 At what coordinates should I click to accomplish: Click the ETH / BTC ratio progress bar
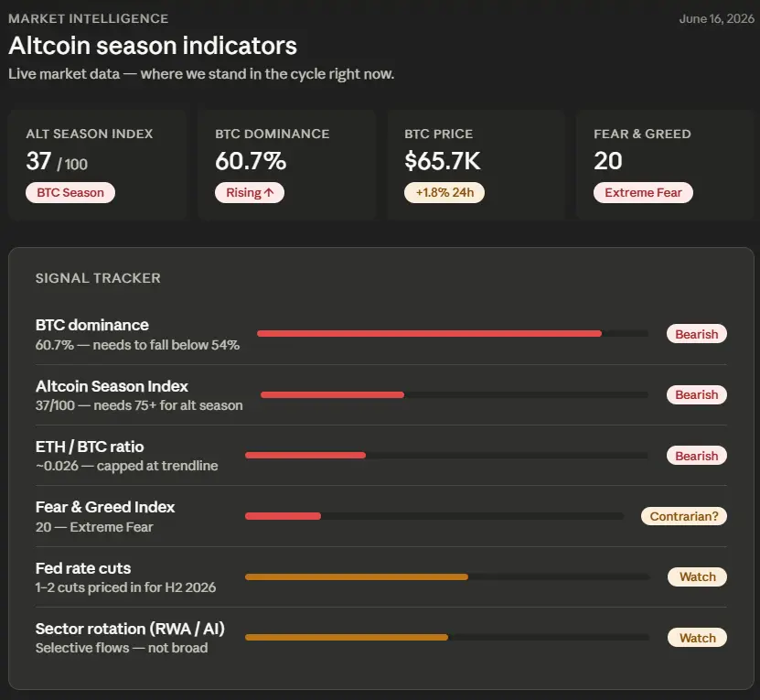coord(446,456)
